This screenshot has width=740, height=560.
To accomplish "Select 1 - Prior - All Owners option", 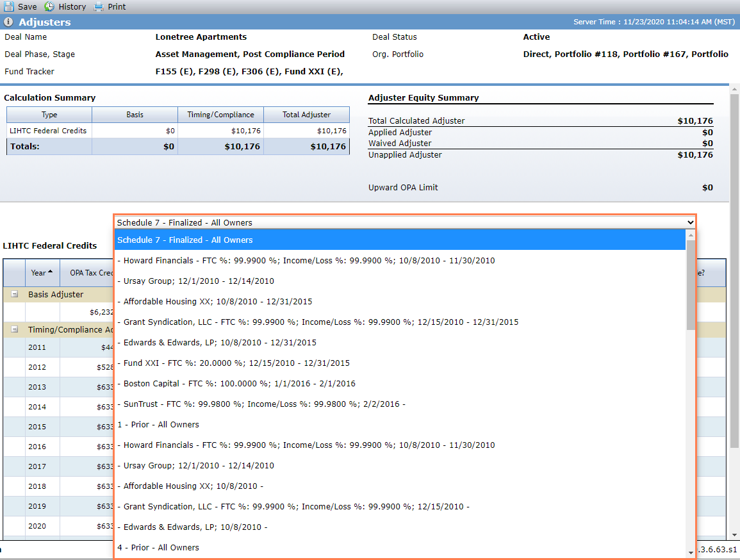I will [x=400, y=425].
